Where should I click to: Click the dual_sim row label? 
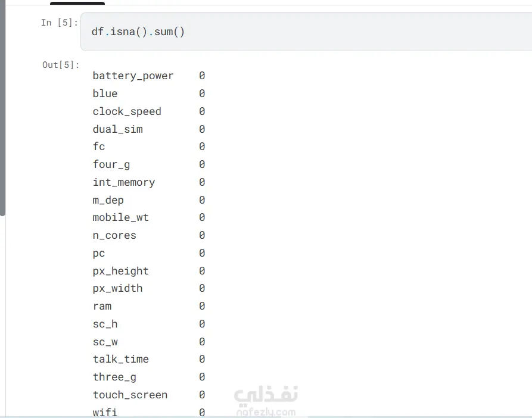point(117,129)
